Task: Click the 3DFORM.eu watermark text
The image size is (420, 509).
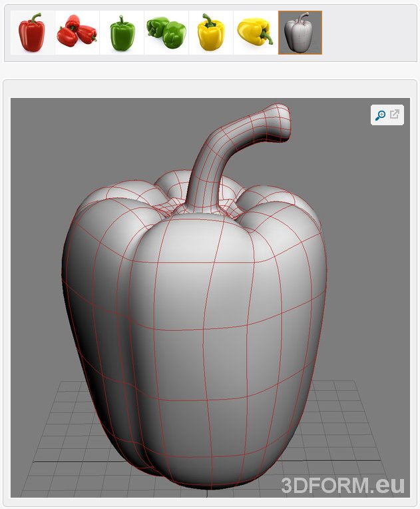Action: pos(342,486)
